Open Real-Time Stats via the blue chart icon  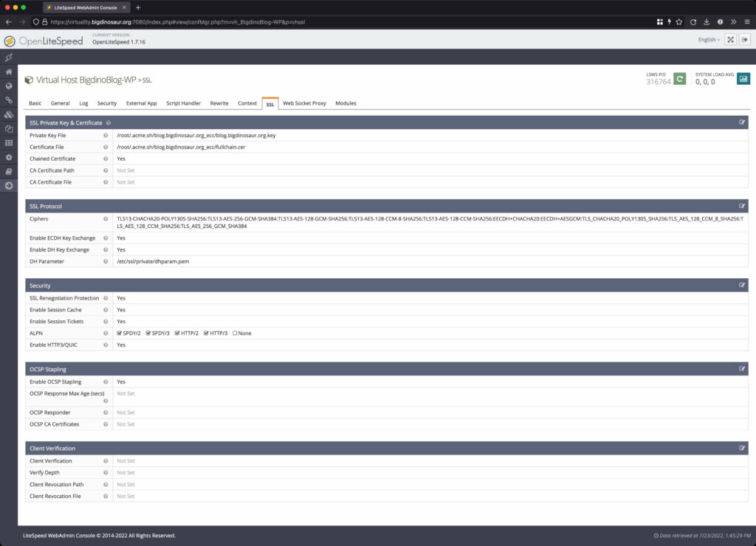743,77
